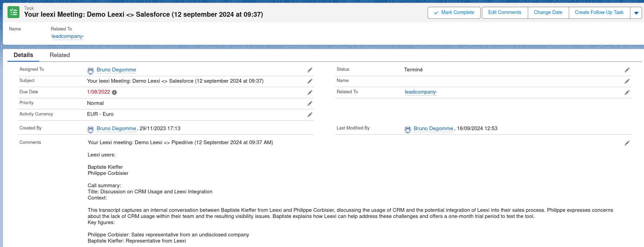Screen dimensions: 644x247
Task: Click the Subject value text
Action: [x=175, y=81]
